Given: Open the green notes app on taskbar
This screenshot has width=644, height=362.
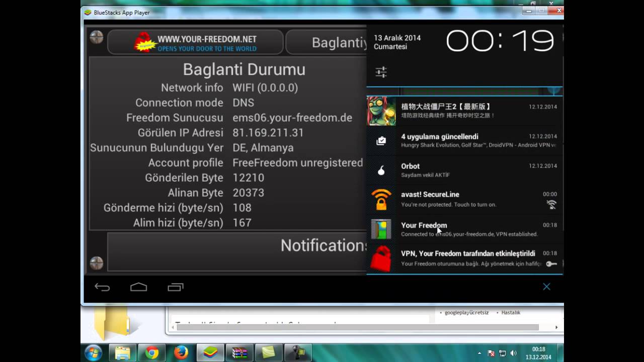Looking at the screenshot, I should pyautogui.click(x=268, y=352).
